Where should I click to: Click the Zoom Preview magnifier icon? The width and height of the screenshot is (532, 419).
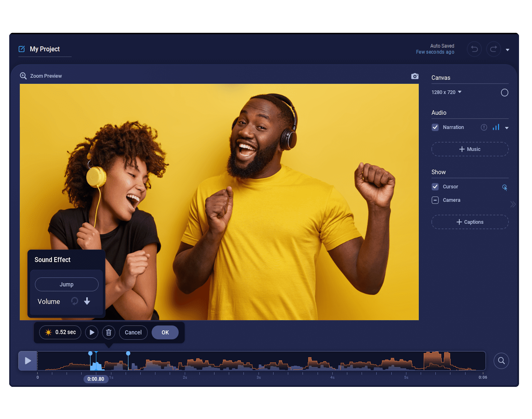(x=23, y=76)
